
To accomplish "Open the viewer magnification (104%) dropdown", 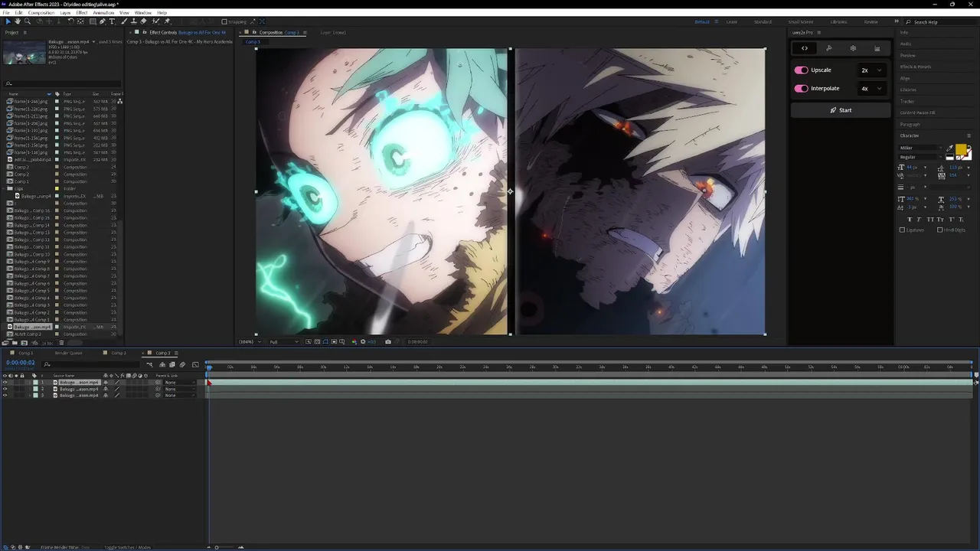I will click(x=249, y=341).
